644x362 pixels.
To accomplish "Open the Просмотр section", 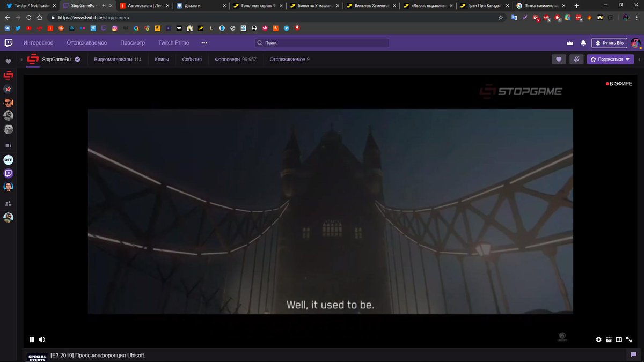I will click(x=133, y=42).
